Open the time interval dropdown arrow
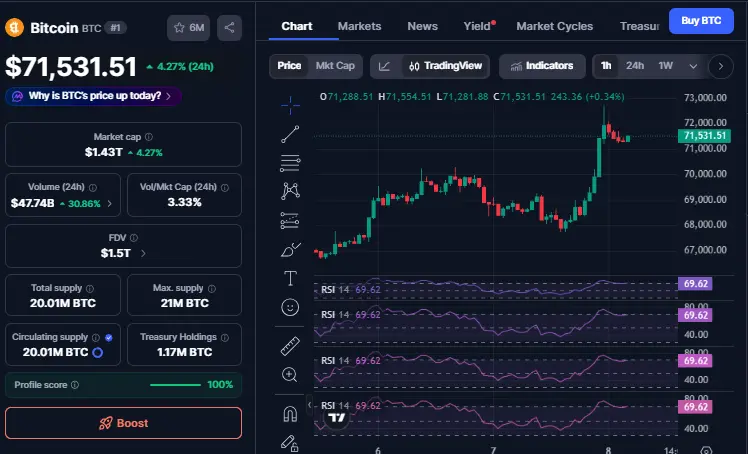 coord(693,66)
